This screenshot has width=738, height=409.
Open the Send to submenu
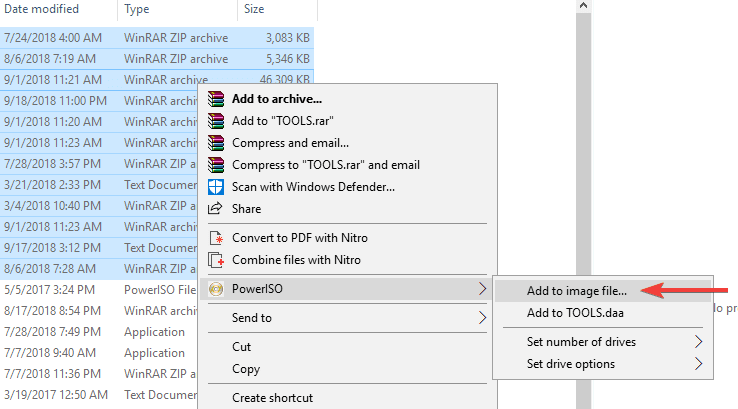(x=347, y=318)
